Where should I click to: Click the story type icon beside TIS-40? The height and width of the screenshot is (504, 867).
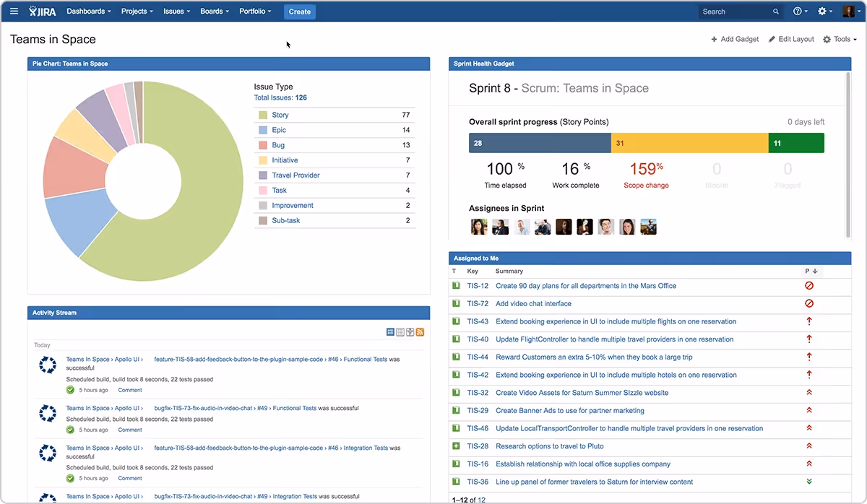point(456,339)
